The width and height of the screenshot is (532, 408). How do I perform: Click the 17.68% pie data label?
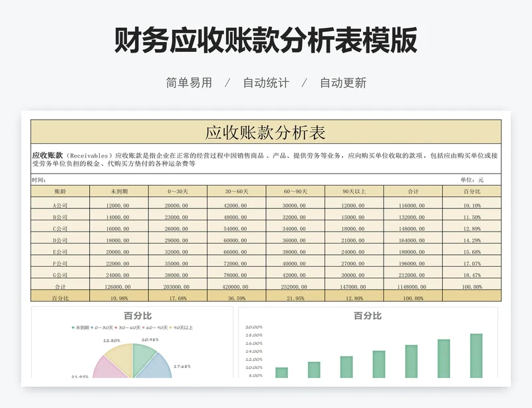[182, 366]
